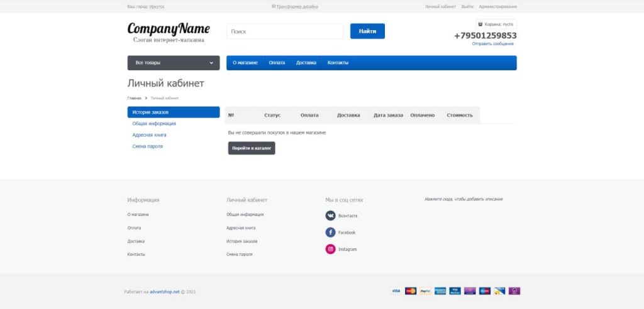This screenshot has height=309, width=644.
Task: Click footer История заказов link
Action: coord(242,241)
